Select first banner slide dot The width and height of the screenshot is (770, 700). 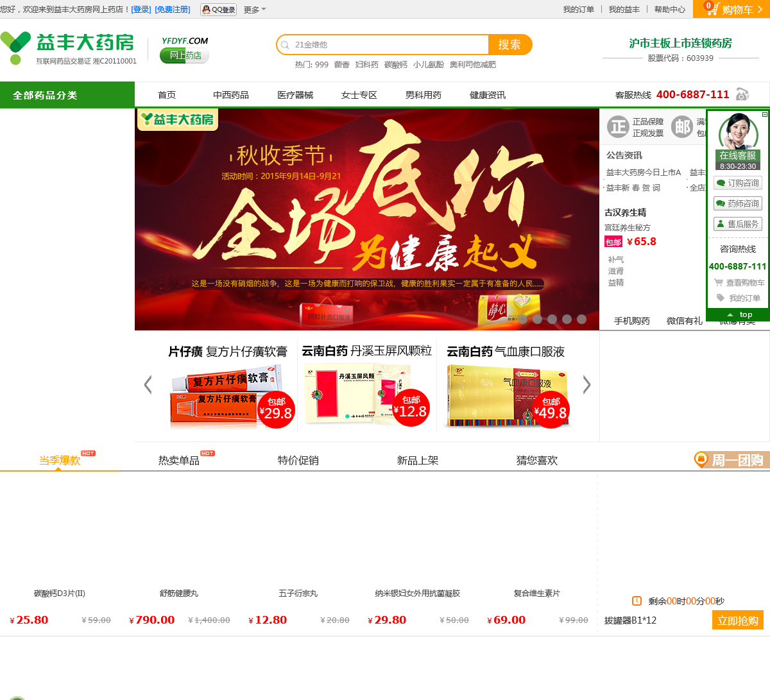[x=522, y=319]
